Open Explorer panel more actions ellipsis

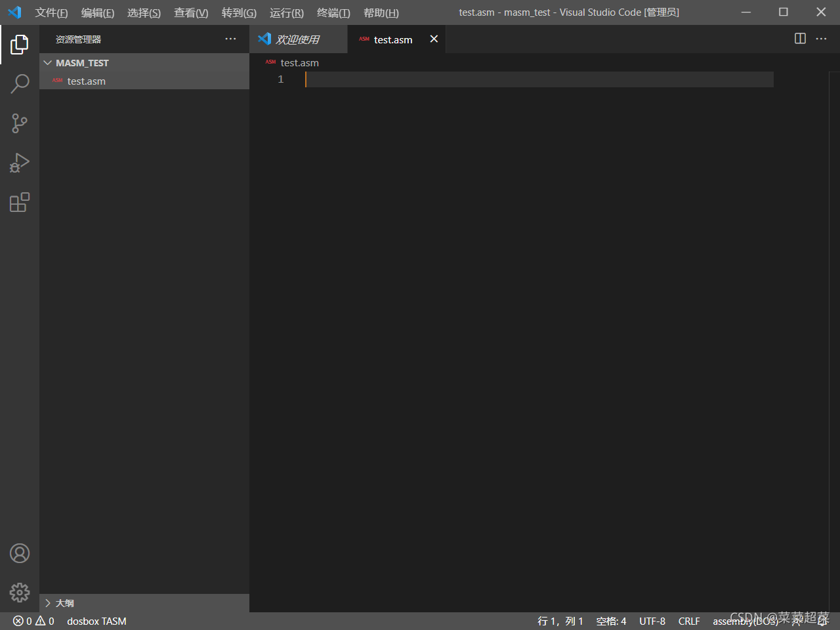(x=230, y=39)
